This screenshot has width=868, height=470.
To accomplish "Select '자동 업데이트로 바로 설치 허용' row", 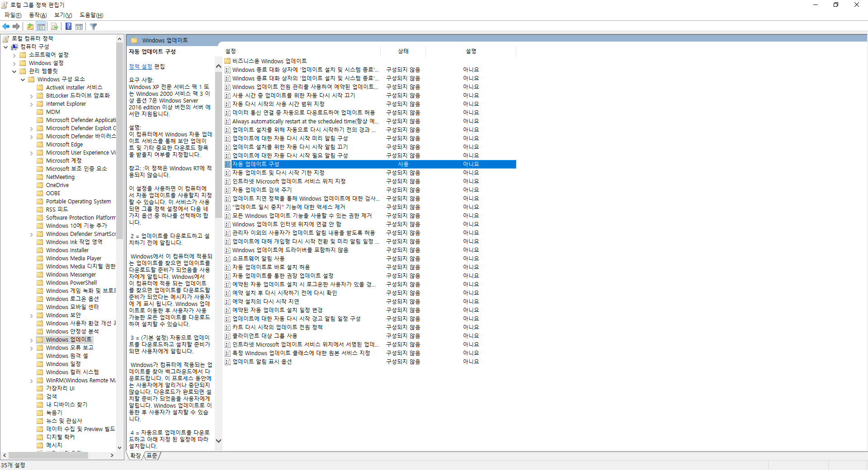I will coord(370,268).
